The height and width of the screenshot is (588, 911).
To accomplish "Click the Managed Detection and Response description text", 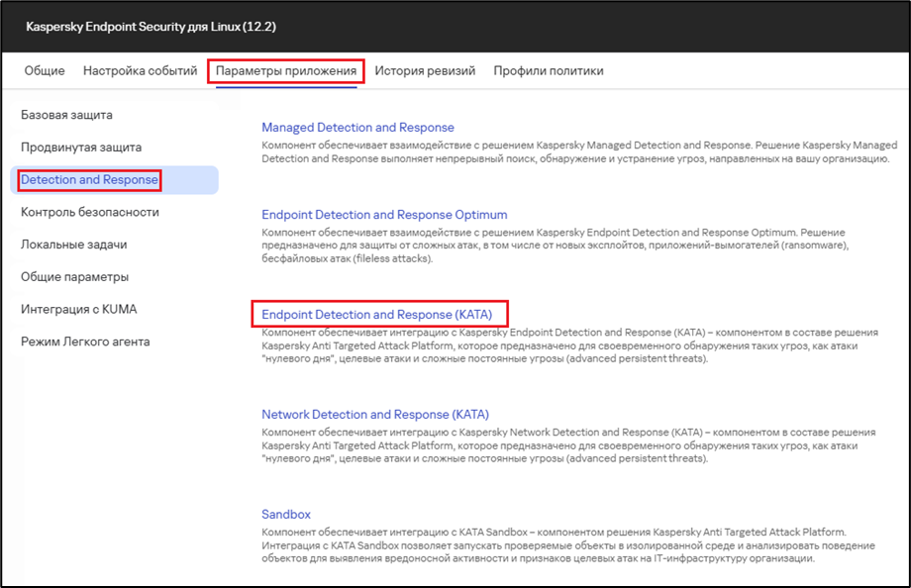I will [x=579, y=152].
